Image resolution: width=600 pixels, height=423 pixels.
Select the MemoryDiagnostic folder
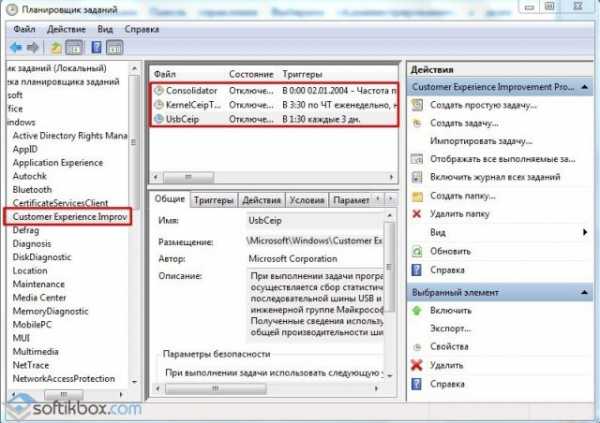(x=50, y=311)
